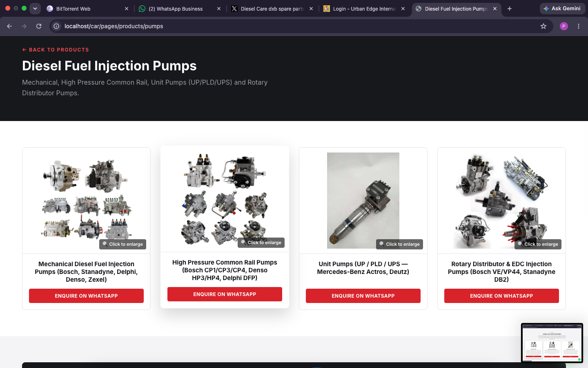The height and width of the screenshot is (368, 588).
Task: Open Ask Gemini panel
Action: tap(563, 9)
